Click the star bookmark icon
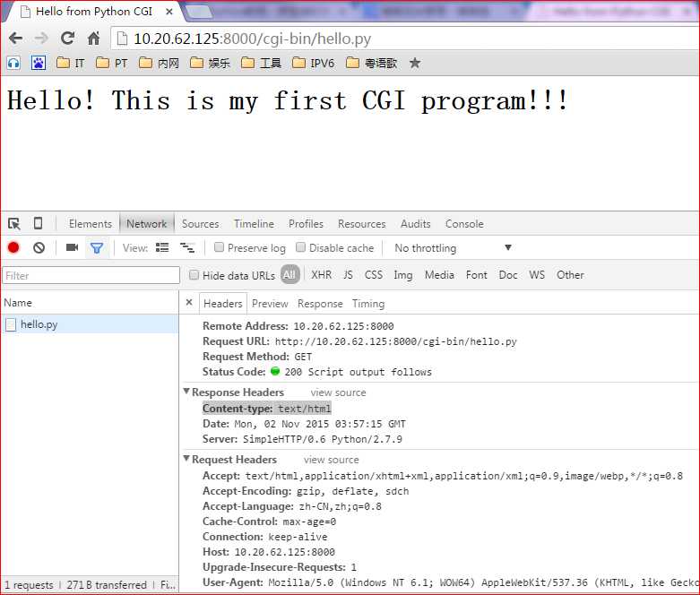The height and width of the screenshot is (595, 700). pos(415,63)
